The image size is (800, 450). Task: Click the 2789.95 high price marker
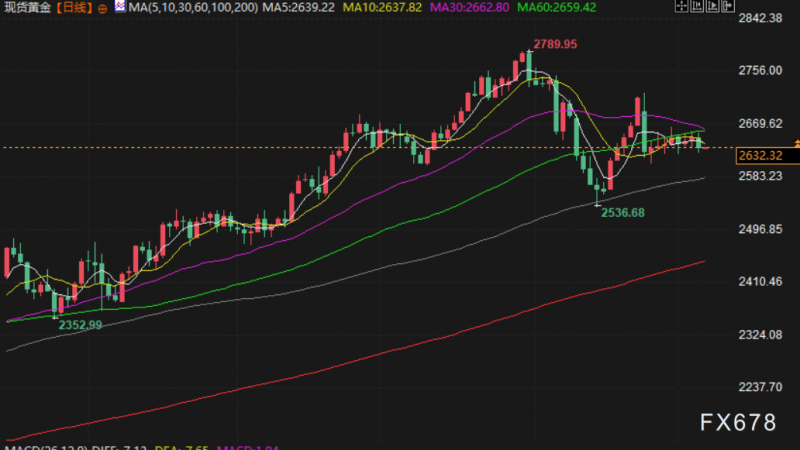click(555, 44)
